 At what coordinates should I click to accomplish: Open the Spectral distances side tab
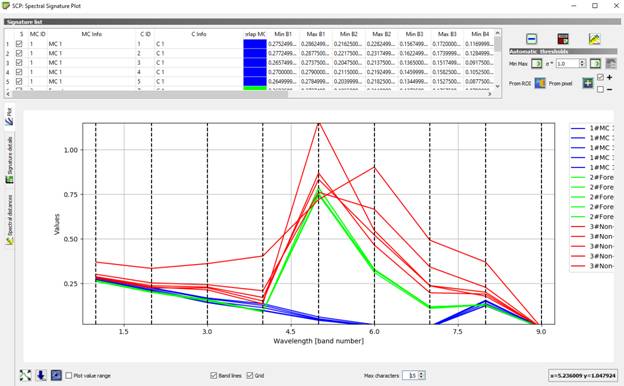point(9,220)
